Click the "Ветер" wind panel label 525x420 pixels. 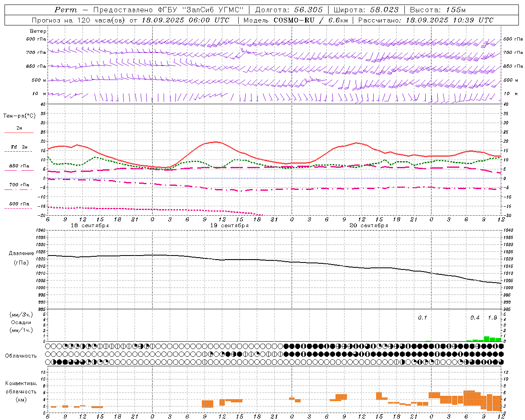pyautogui.click(x=38, y=31)
